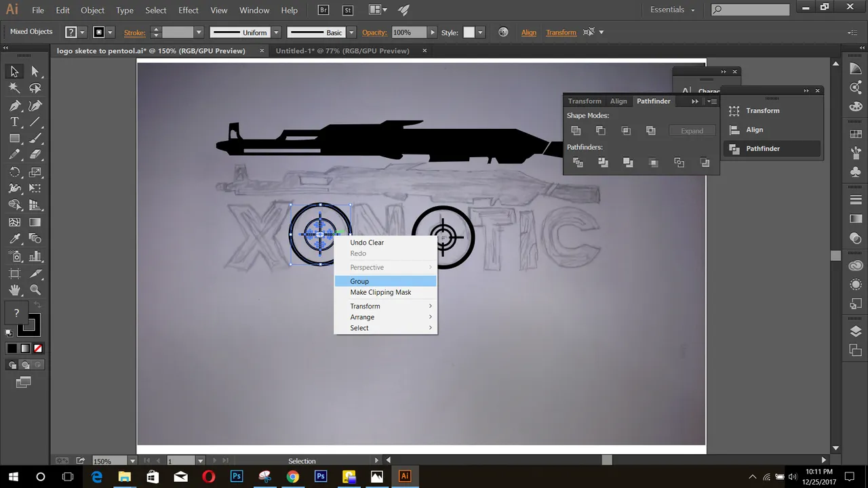Set color mode to None swatch
This screenshot has height=488, width=868.
pos(38,348)
